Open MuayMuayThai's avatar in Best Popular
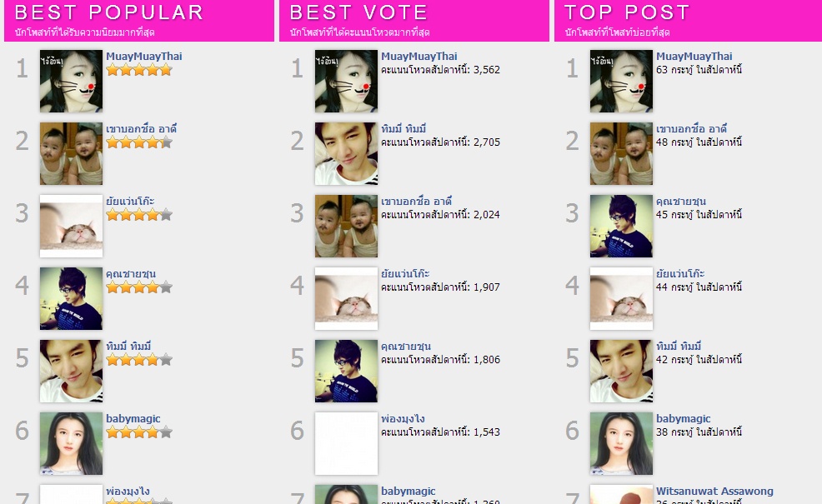Image resolution: width=822 pixels, height=504 pixels. (x=72, y=81)
